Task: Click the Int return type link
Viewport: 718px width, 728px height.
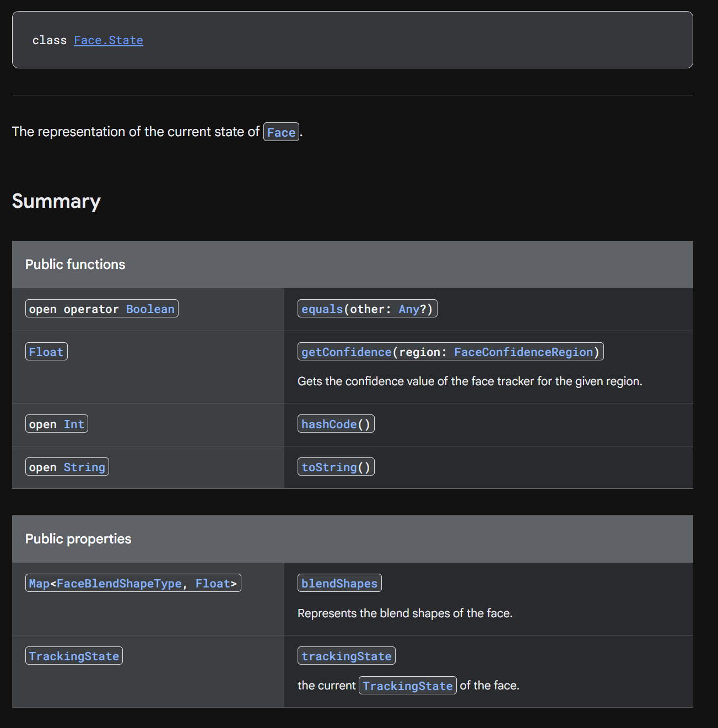Action: 74,424
